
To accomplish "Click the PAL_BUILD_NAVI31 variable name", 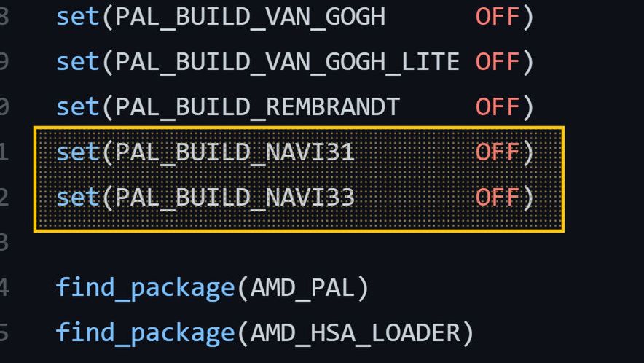I will 235,152.
